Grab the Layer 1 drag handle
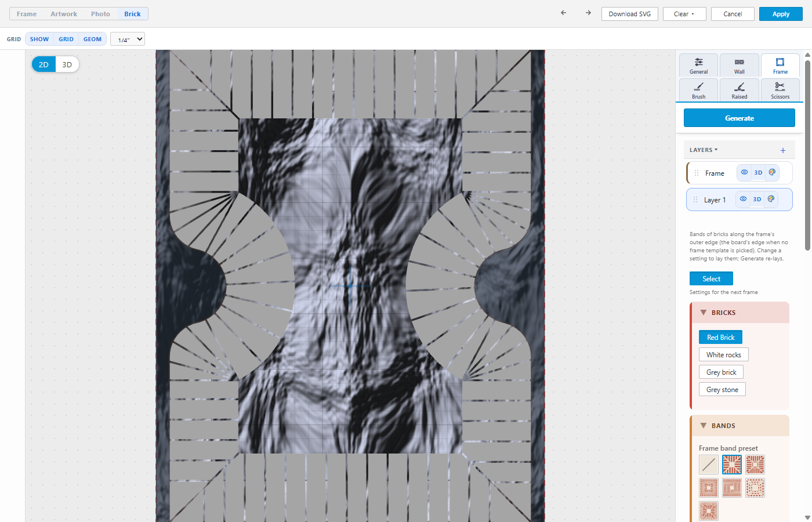This screenshot has width=812, height=522. point(695,200)
